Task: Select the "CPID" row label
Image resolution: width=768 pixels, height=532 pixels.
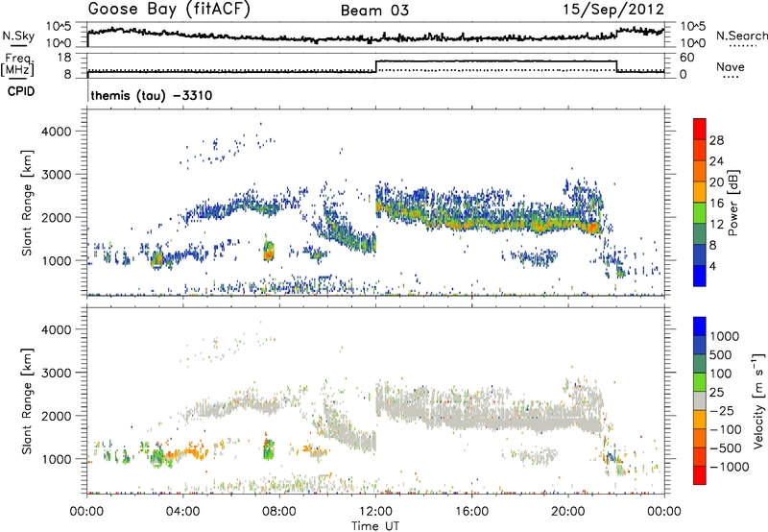Action: click(21, 91)
